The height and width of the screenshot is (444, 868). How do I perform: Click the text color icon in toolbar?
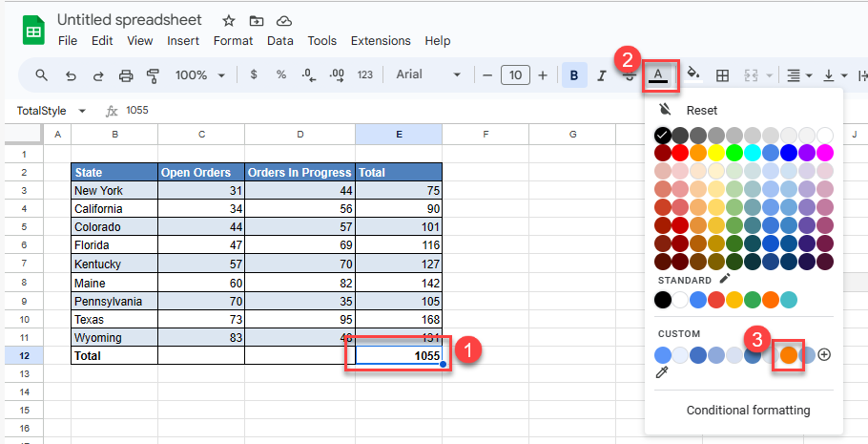[658, 74]
